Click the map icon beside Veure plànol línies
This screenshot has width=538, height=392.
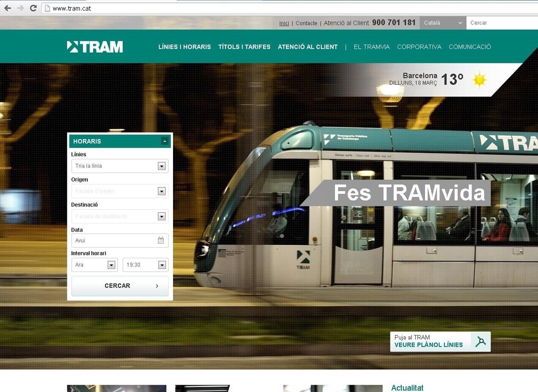point(481,341)
